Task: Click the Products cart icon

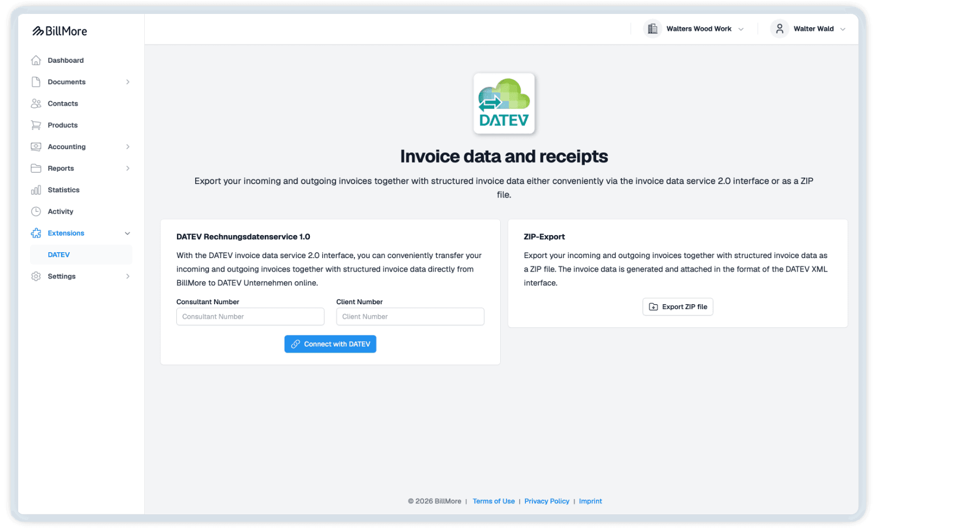Action: [x=36, y=125]
